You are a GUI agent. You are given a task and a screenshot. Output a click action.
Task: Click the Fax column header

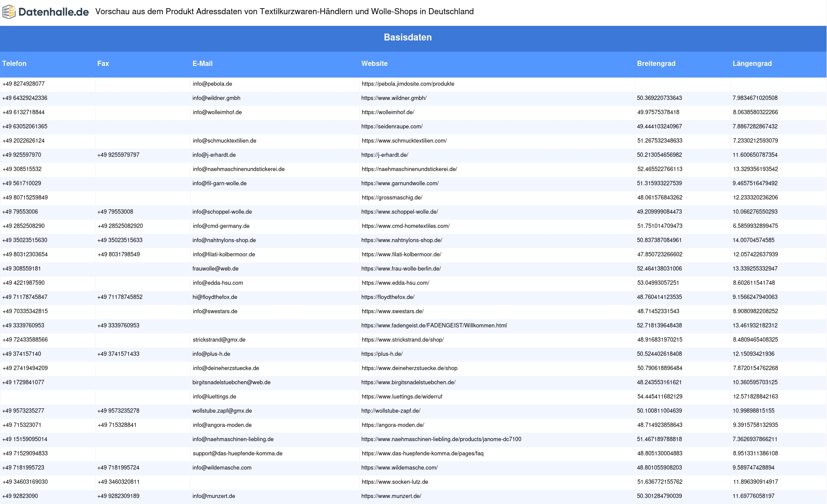(103, 64)
